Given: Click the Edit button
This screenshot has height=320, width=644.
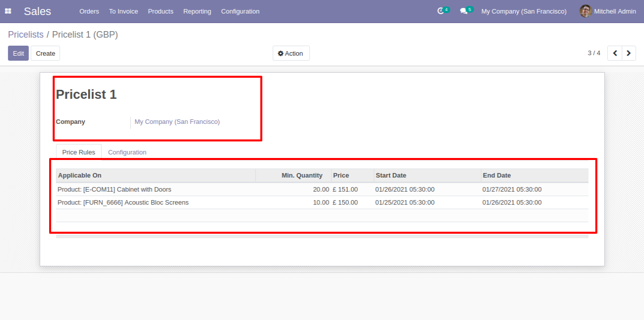Looking at the screenshot, I should tap(19, 53).
